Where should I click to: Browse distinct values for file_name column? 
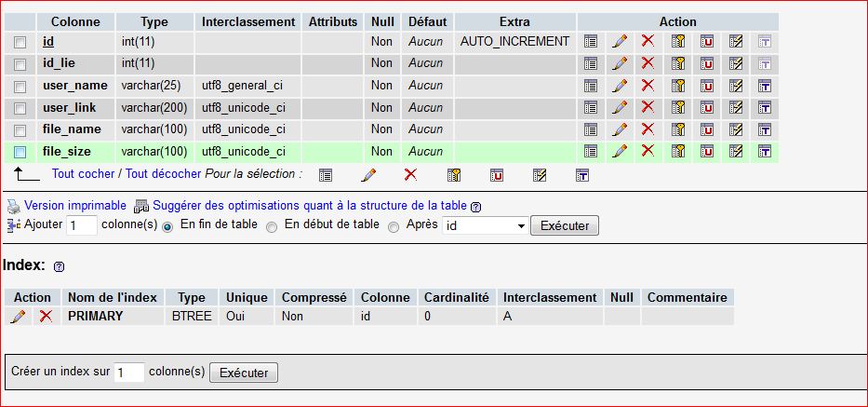click(591, 129)
